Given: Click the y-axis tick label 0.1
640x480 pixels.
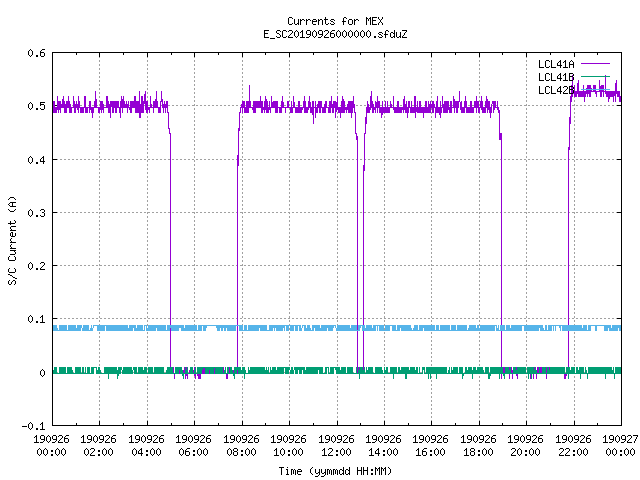Looking at the screenshot, I should click(x=36, y=319).
